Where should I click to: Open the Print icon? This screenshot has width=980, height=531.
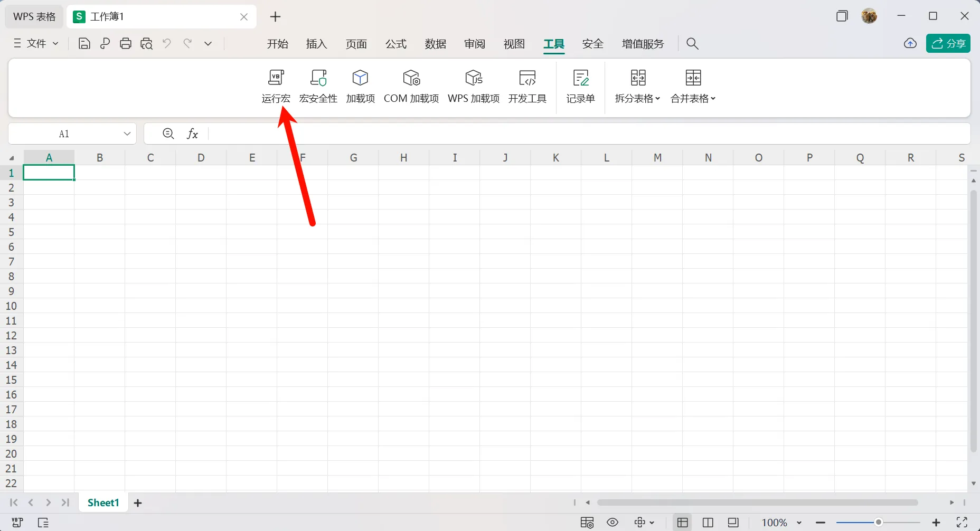point(125,43)
